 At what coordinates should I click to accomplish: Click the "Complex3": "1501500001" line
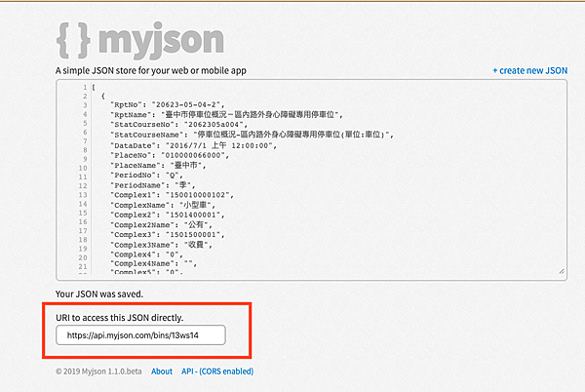pyautogui.click(x=168, y=235)
